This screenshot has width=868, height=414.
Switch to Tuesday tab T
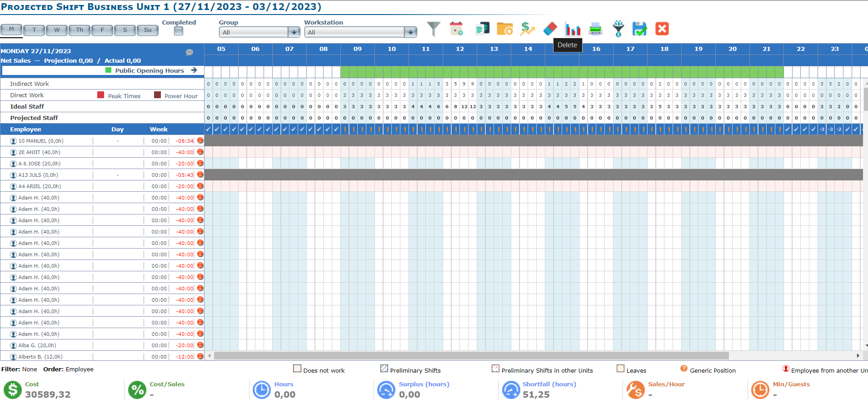(x=34, y=30)
